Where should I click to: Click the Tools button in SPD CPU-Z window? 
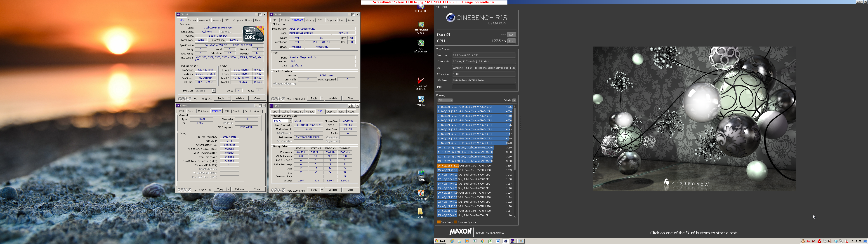(x=314, y=190)
